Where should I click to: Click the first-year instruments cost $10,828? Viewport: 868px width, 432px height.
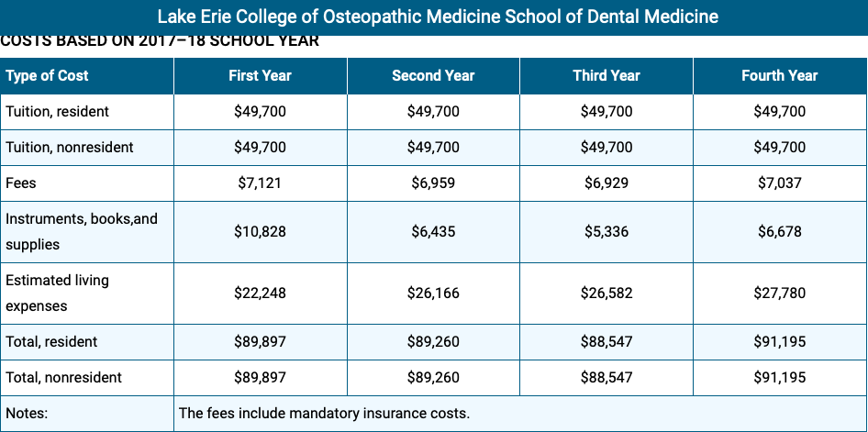pos(260,231)
